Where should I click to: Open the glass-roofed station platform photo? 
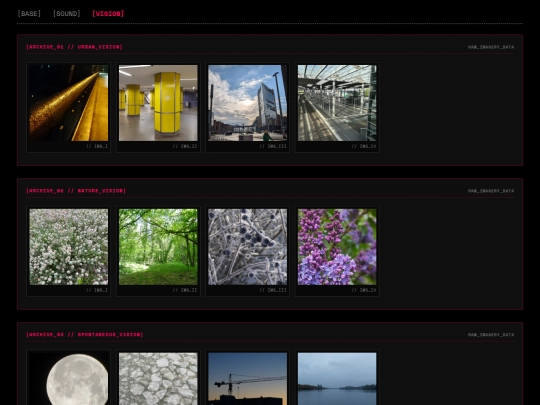point(337,103)
